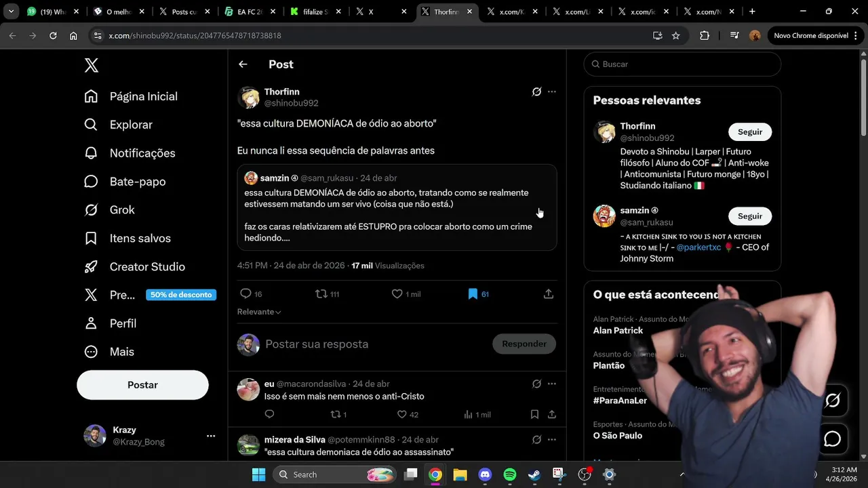
Task: Click the 50% de desconto badge
Action: [182, 295]
